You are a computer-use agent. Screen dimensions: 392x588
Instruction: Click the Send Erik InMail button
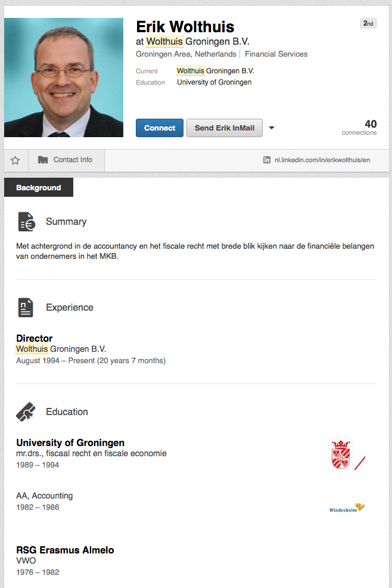[x=224, y=128]
